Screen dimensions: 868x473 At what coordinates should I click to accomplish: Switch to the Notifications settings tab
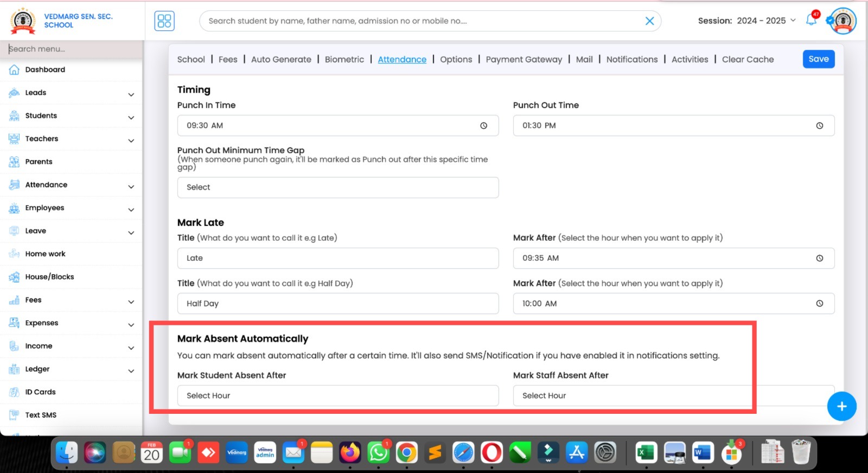[x=631, y=60]
